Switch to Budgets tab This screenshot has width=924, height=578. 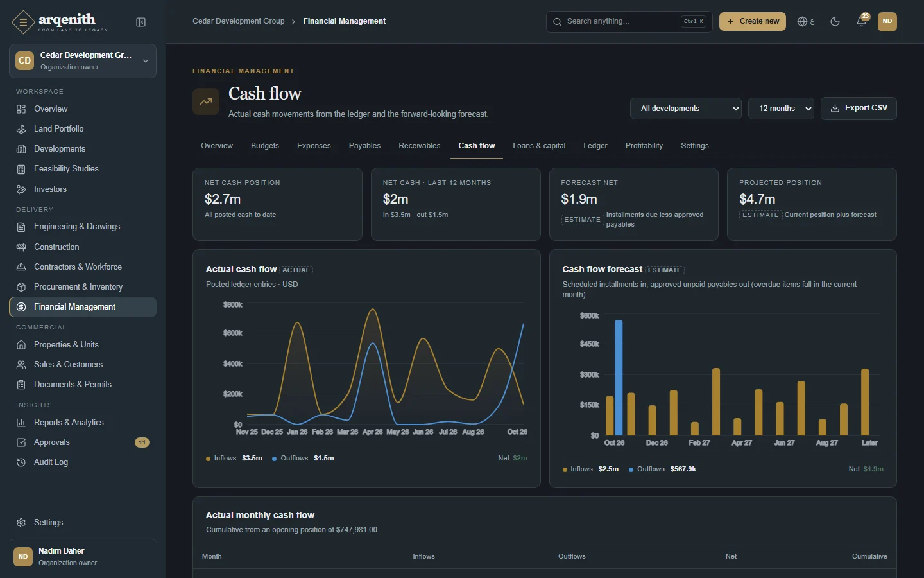pos(265,146)
